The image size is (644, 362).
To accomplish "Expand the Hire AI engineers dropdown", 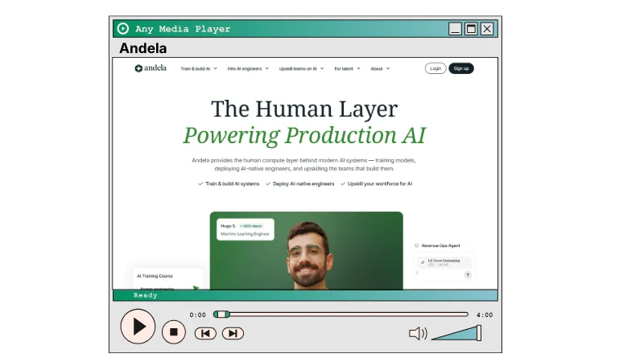I will (x=248, y=68).
